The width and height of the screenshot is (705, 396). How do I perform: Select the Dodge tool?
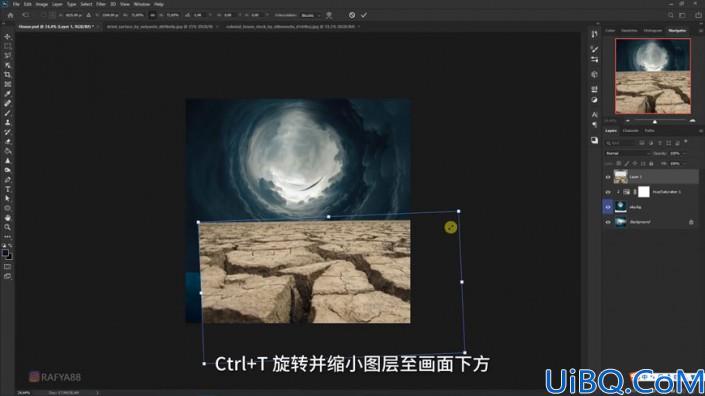(x=7, y=170)
